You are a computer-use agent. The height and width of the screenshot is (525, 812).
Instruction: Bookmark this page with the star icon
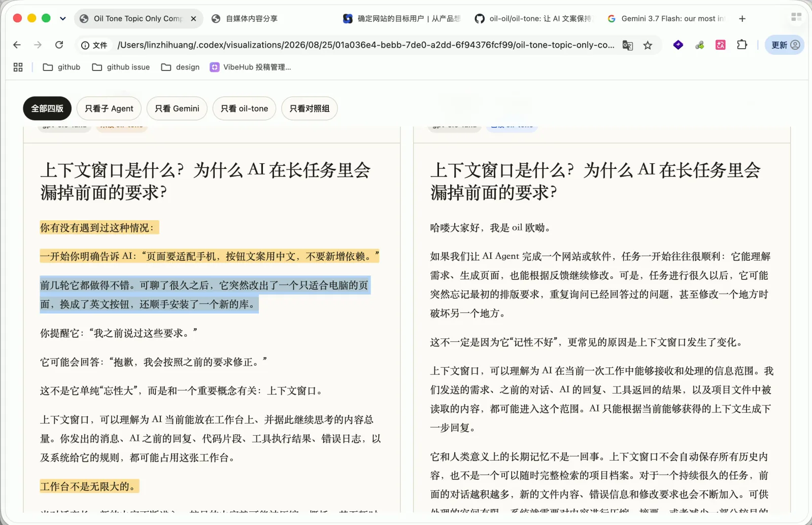pyautogui.click(x=648, y=45)
